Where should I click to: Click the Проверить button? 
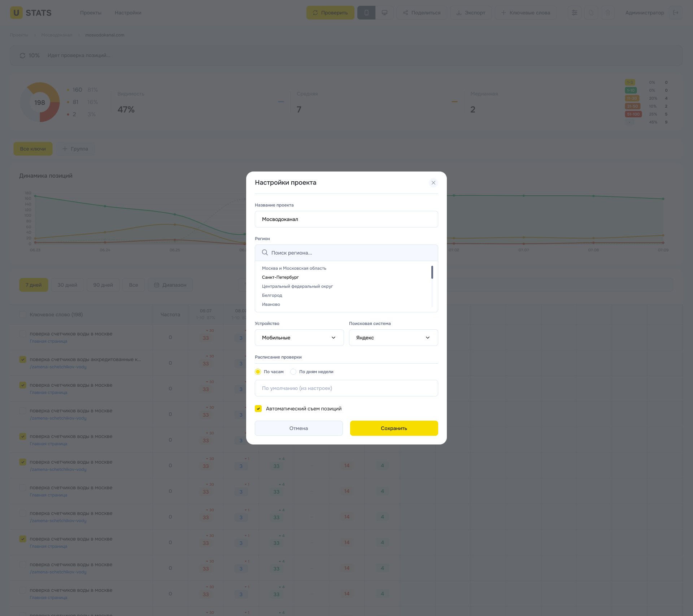[x=330, y=13]
